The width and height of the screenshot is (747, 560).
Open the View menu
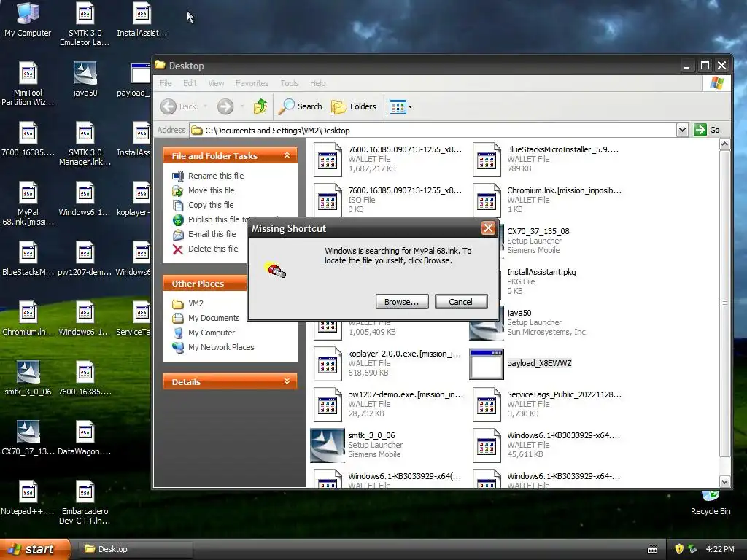[x=216, y=83]
